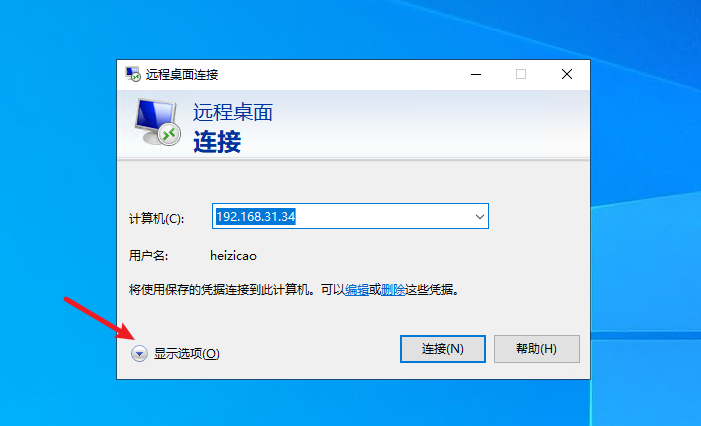The width and height of the screenshot is (701, 426).
Task: Click into the 计算机 address field 192.168.31.34
Action: [x=350, y=216]
